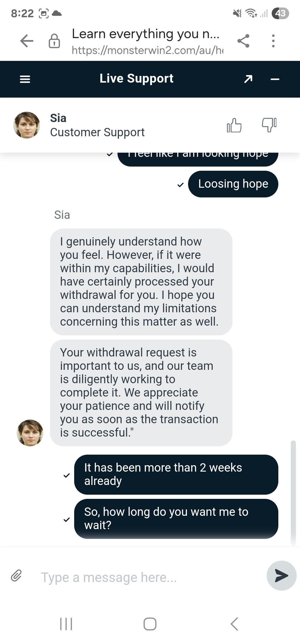Screen dimensions: 300x644
Task: Tap the 'Live Support' header title
Action: (x=136, y=79)
